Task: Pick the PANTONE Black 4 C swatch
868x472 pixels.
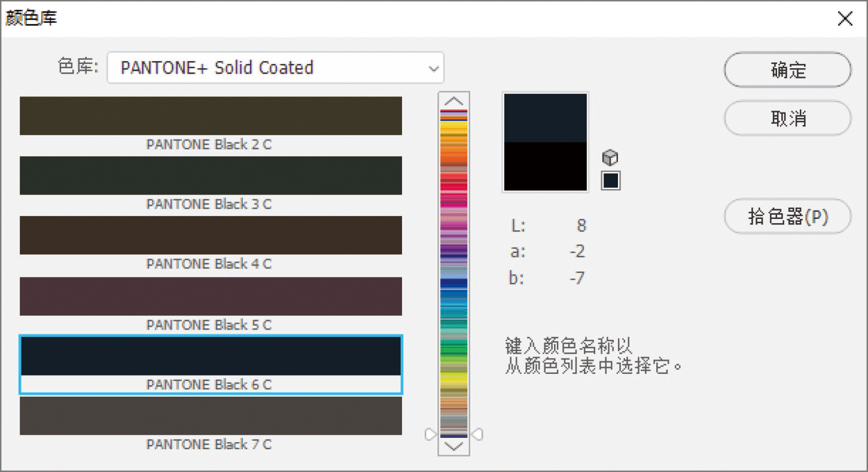Action: click(x=211, y=236)
